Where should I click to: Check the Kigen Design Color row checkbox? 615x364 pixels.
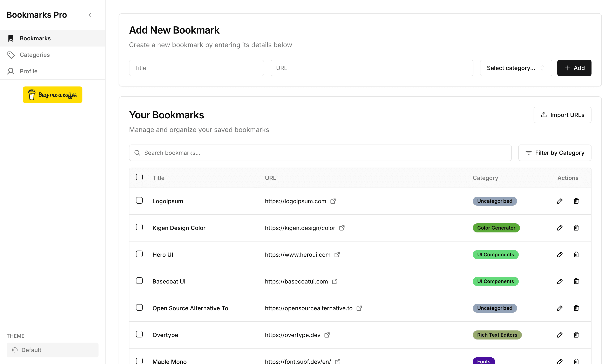pos(139,227)
